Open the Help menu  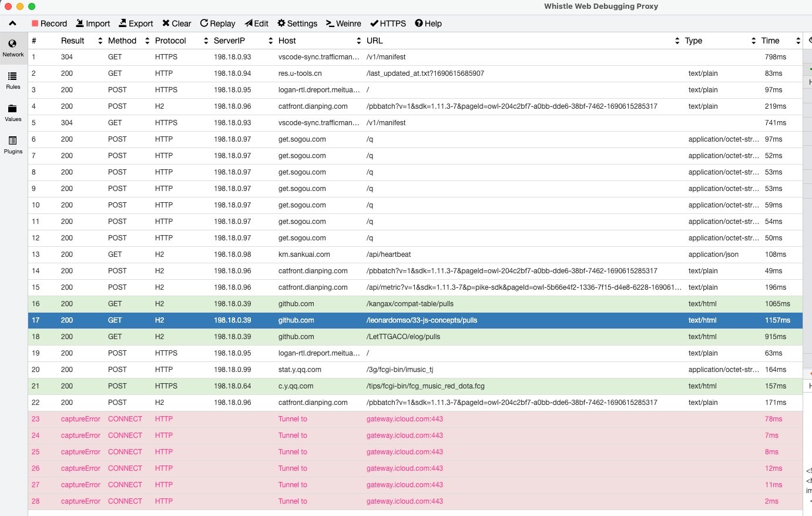(428, 24)
